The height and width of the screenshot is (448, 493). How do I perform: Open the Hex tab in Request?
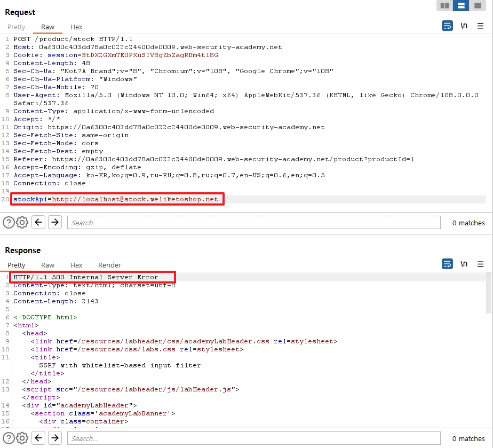(76, 27)
